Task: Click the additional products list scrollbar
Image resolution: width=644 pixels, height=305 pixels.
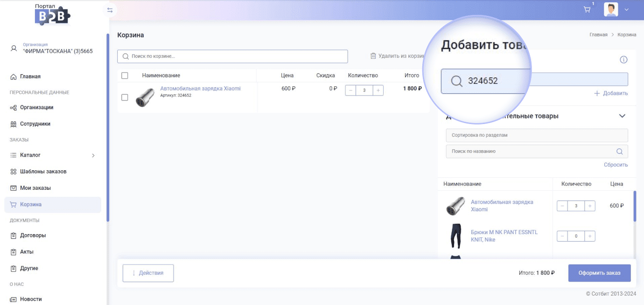Action: 635,206
